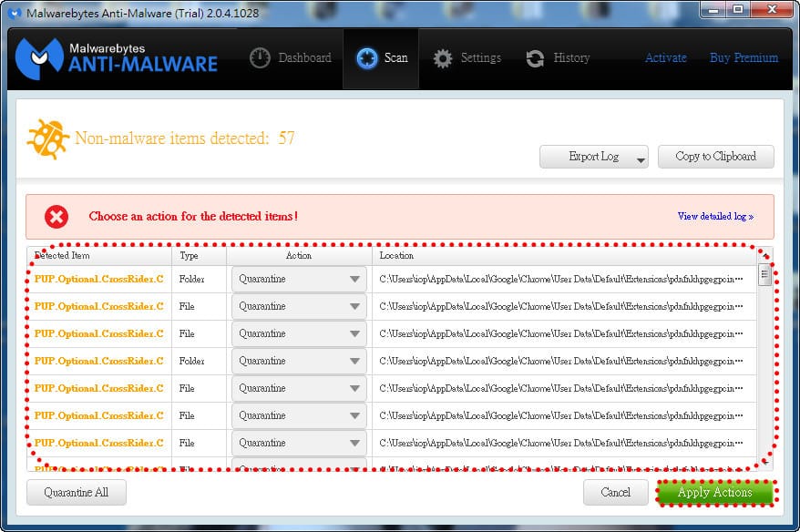Go to the History tab

[x=558, y=58]
